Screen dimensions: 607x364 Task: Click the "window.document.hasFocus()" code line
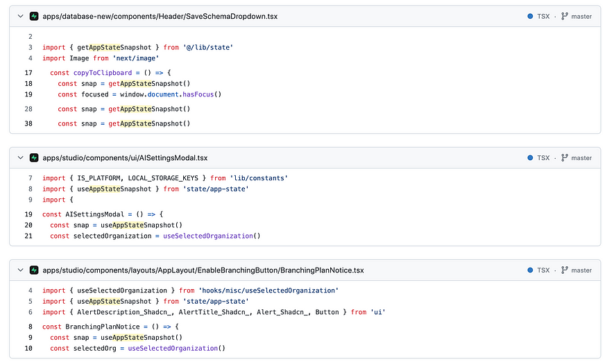click(x=139, y=94)
